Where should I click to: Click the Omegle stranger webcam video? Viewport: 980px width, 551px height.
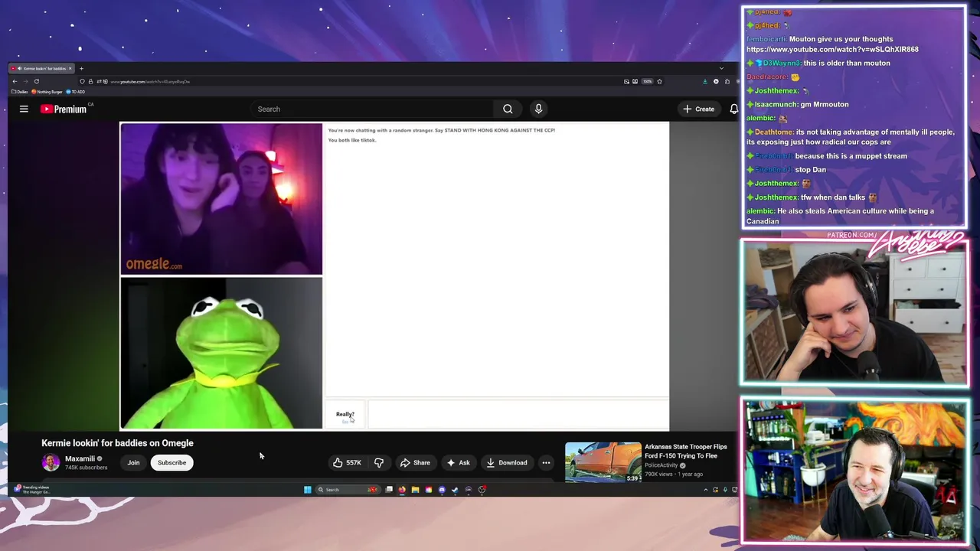221,198
